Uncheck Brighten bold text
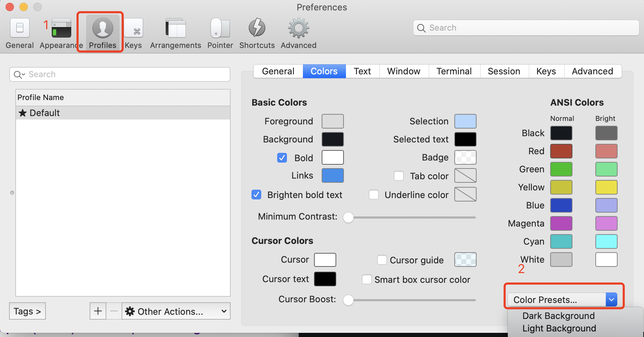 [256, 195]
